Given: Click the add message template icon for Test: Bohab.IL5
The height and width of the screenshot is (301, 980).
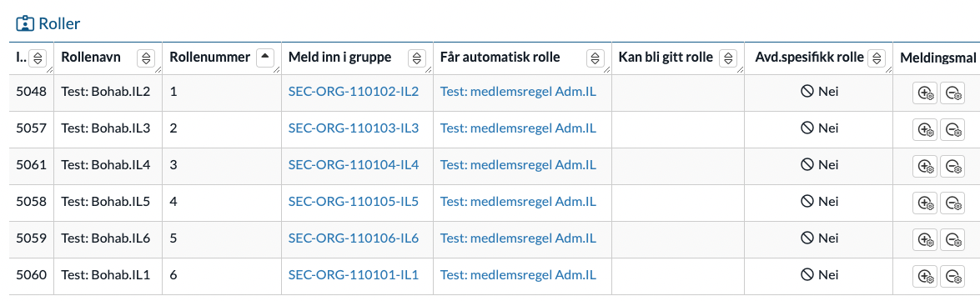Looking at the screenshot, I should coord(924,203).
